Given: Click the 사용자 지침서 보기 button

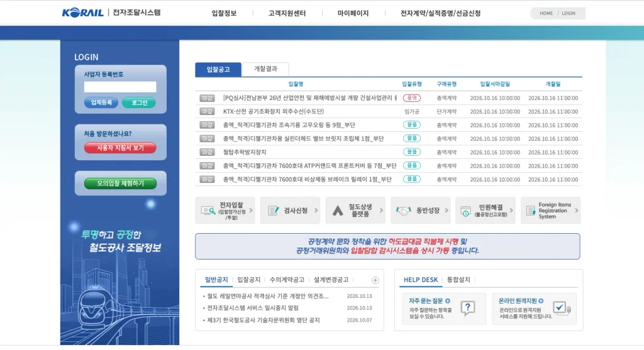Looking at the screenshot, I should click(120, 148).
